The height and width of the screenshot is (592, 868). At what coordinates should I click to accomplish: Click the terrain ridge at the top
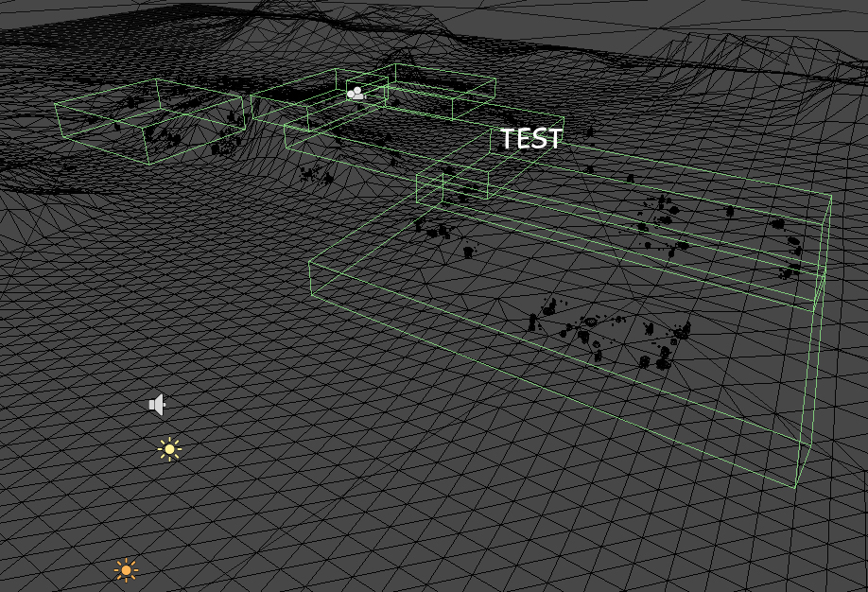coord(425,14)
